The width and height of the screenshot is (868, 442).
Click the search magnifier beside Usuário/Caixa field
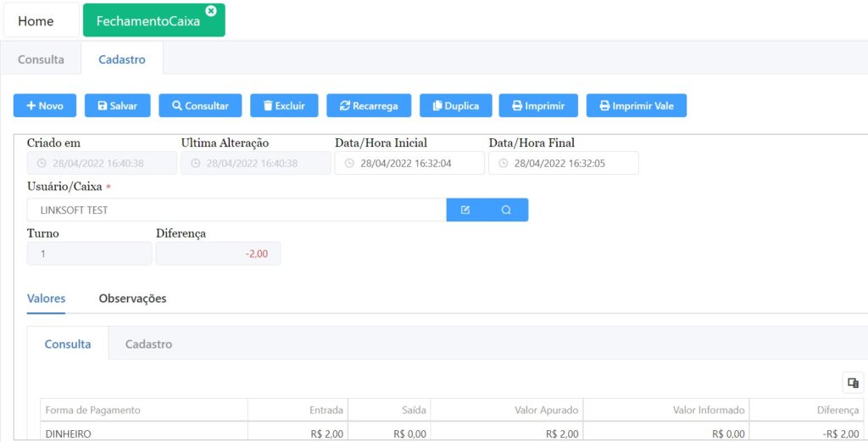(x=506, y=210)
